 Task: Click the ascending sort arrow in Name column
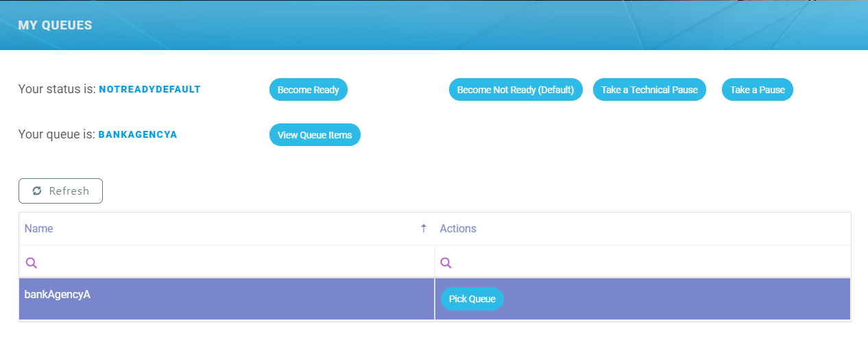pyautogui.click(x=423, y=228)
